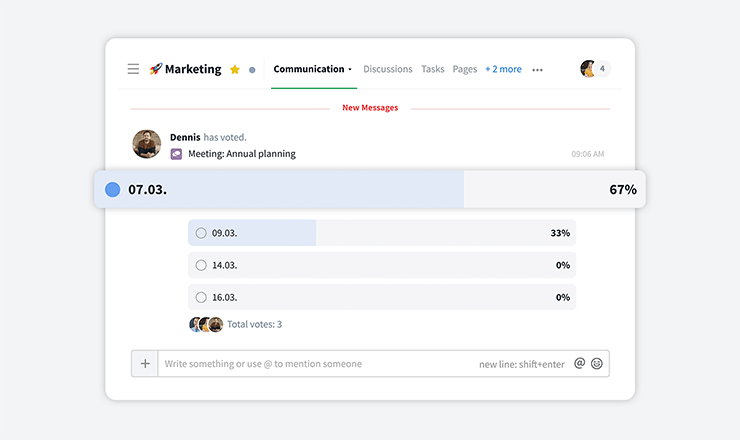Screen dimensions: 740x440
Task: Select the 09.03. poll option
Action: [x=201, y=233]
